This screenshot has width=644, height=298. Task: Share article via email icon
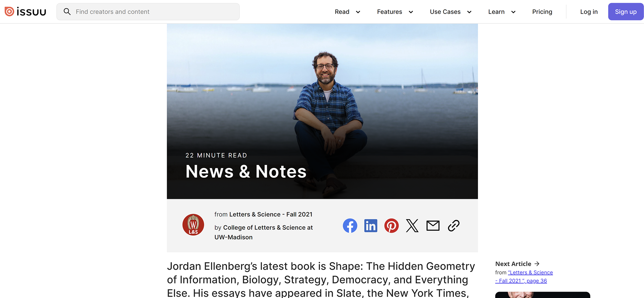coord(433,226)
